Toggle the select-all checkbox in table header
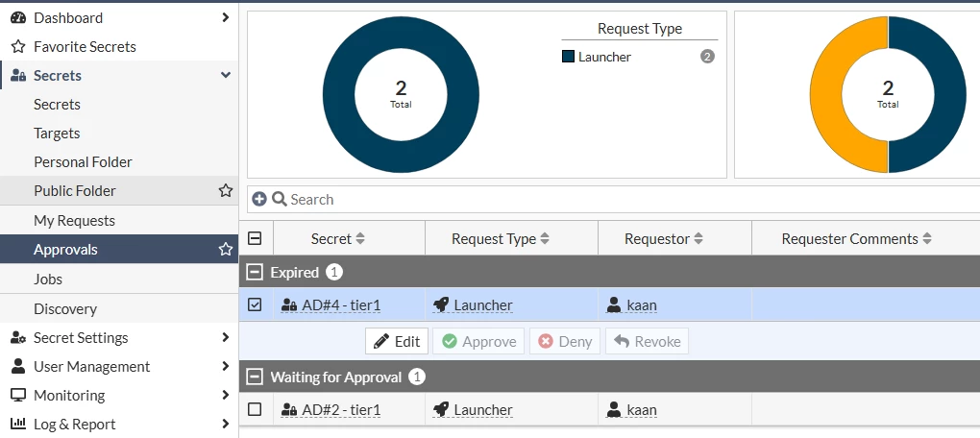The width and height of the screenshot is (980, 438). [x=255, y=238]
